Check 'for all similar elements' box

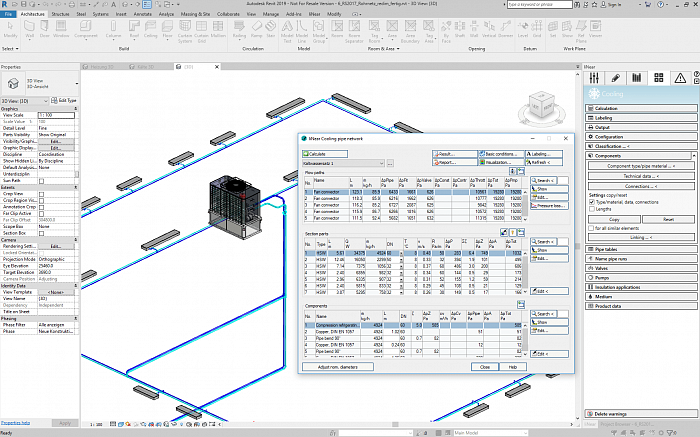click(592, 228)
